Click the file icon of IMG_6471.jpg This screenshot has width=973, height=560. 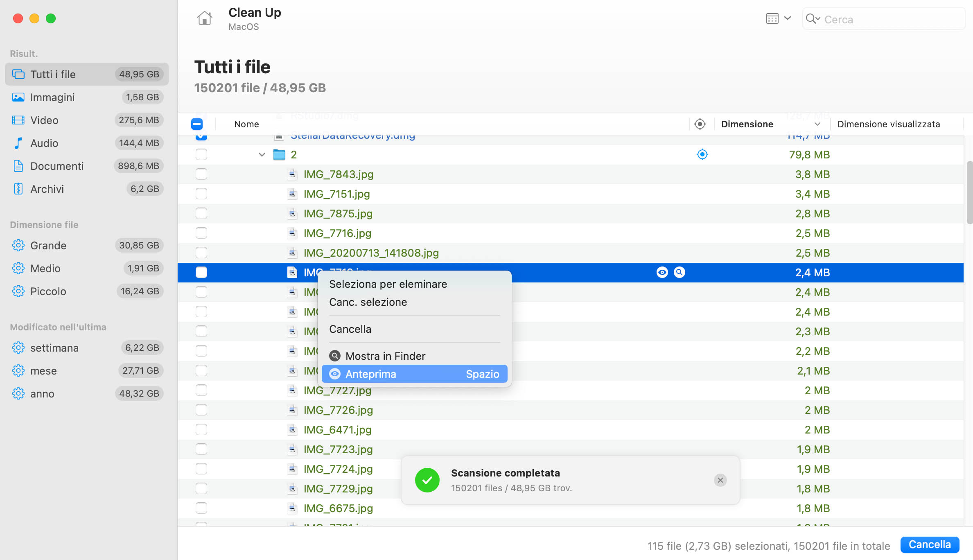[x=292, y=429]
